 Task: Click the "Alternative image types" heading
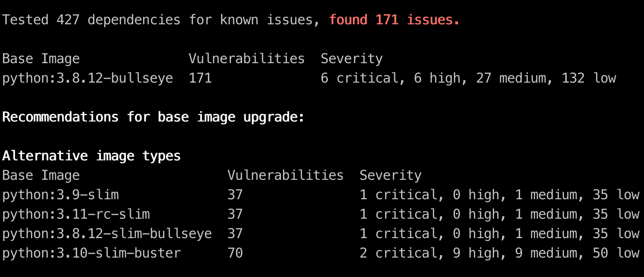click(91, 156)
